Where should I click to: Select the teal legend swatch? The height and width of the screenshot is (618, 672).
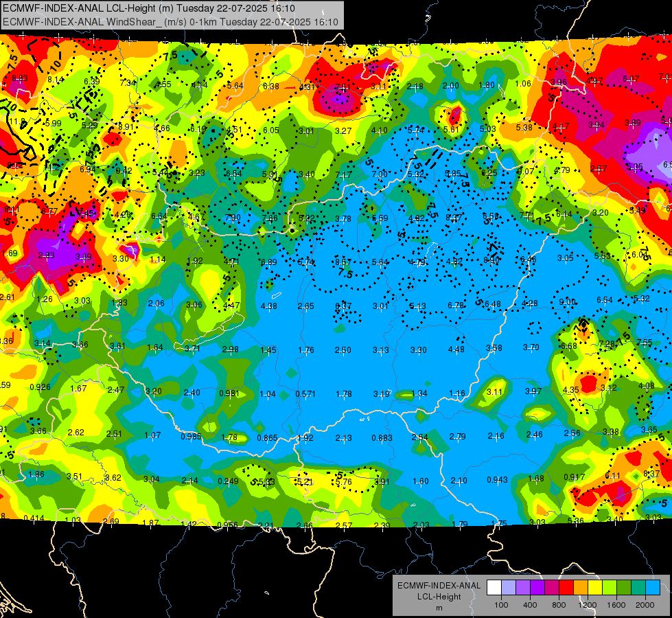tap(638, 587)
